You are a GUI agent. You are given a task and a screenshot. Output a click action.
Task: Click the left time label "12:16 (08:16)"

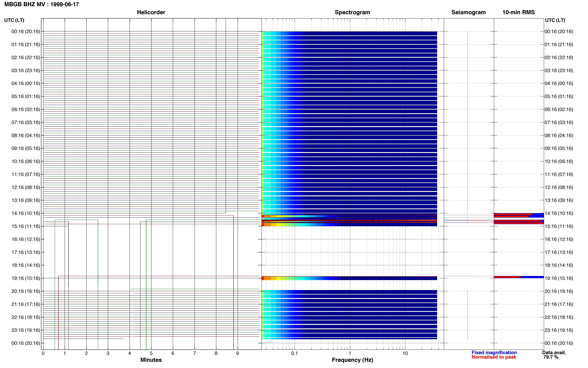(x=26, y=187)
